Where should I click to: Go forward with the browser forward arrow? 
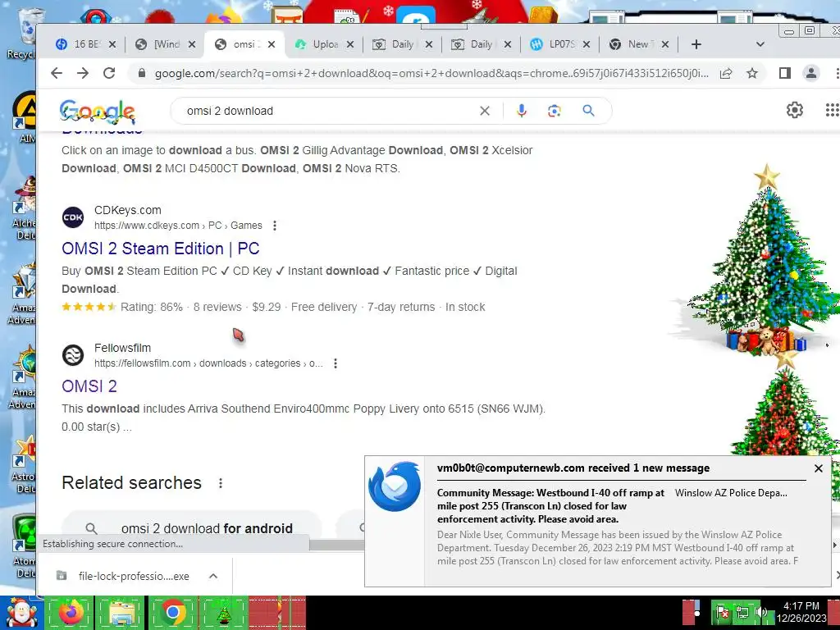point(83,73)
